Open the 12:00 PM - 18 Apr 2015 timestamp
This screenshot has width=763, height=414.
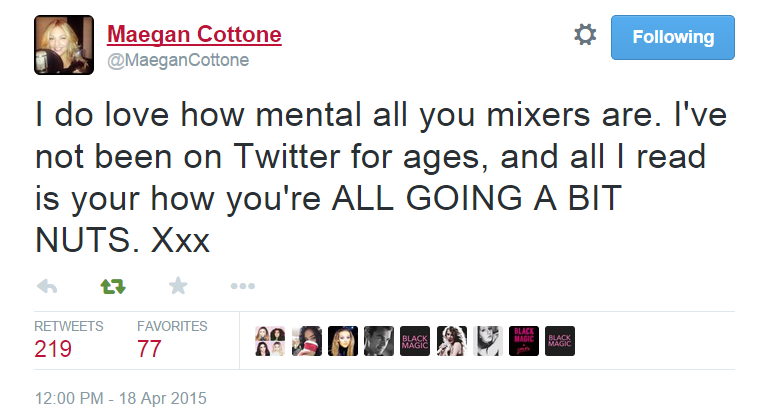120,397
